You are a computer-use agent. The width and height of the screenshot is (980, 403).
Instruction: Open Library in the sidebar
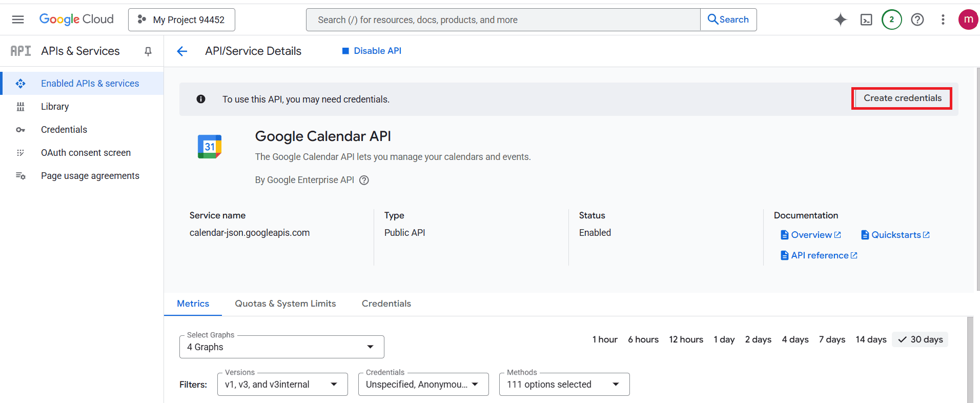(x=55, y=107)
